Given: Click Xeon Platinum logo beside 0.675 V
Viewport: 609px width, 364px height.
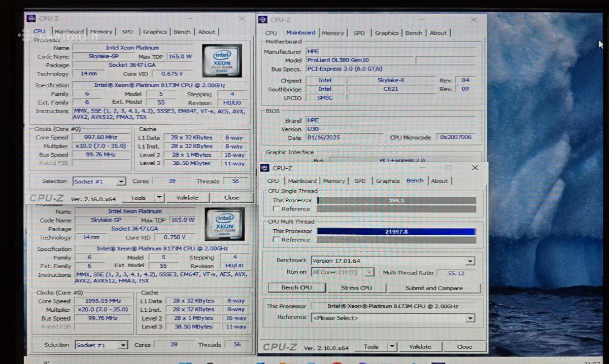Looking at the screenshot, I should tap(222, 60).
